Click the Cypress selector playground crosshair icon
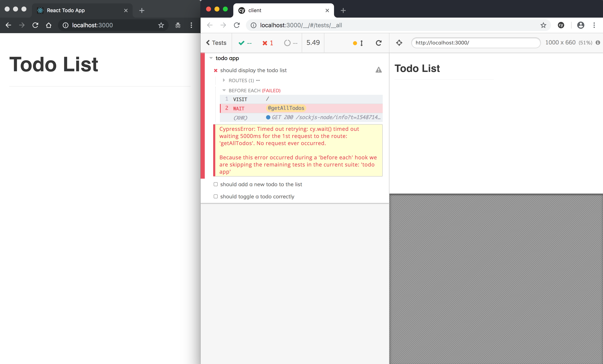The image size is (603, 364). tap(399, 43)
